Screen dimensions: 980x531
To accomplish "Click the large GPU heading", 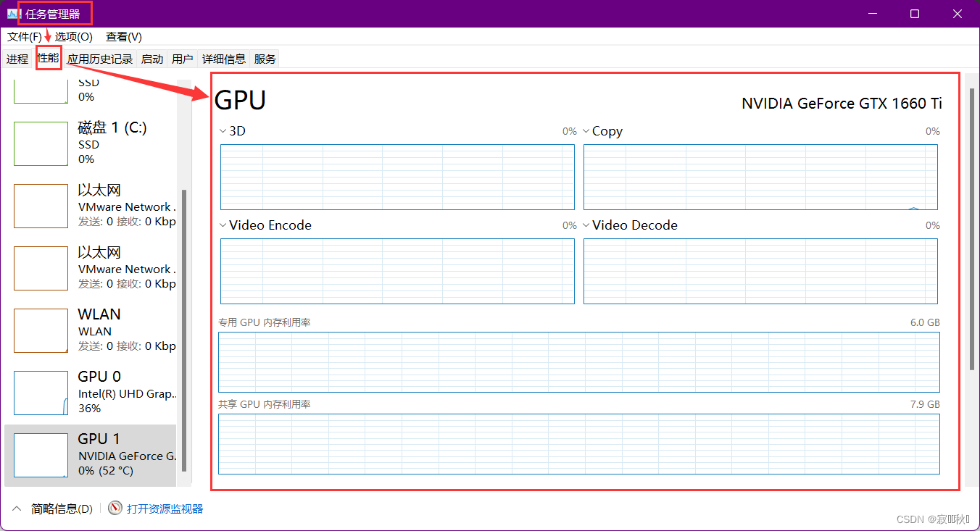I will coord(241,101).
